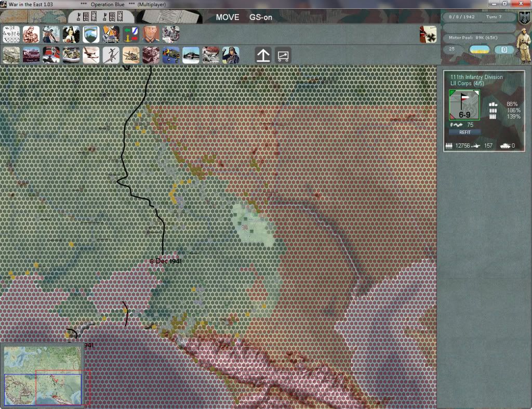The width and height of the screenshot is (532, 409).
Task: Click the soldiers in boat icon
Action: tap(71, 55)
